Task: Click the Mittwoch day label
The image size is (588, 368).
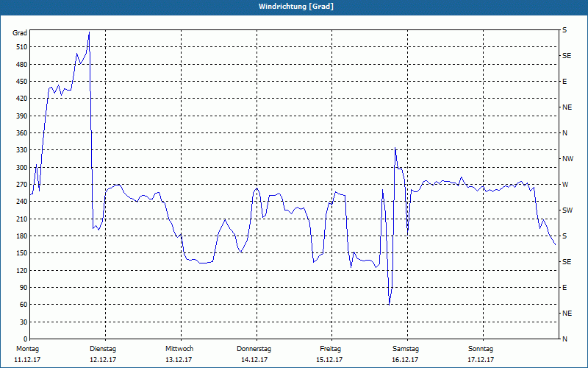Action: (x=179, y=349)
